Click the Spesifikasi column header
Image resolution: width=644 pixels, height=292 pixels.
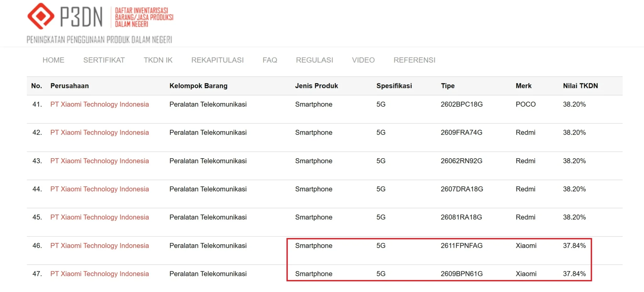coord(394,86)
